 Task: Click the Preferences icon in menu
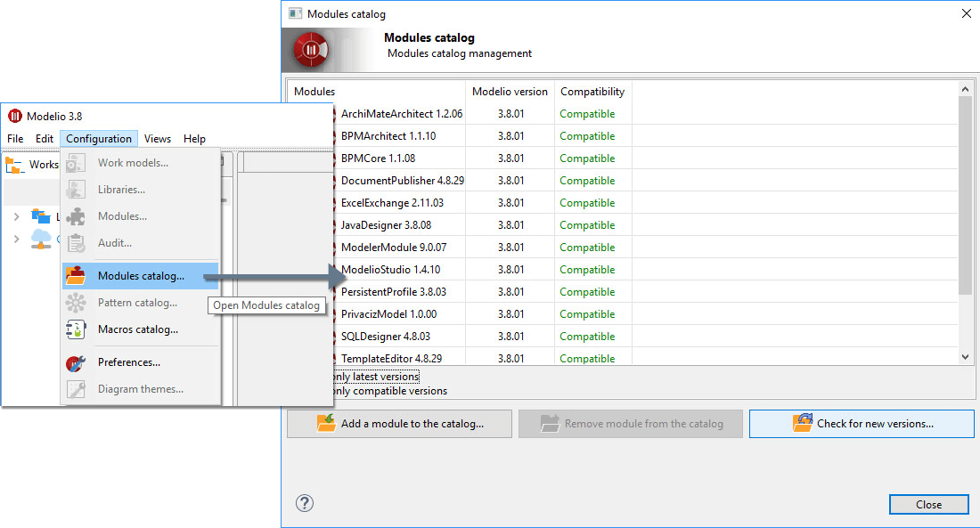(x=76, y=362)
